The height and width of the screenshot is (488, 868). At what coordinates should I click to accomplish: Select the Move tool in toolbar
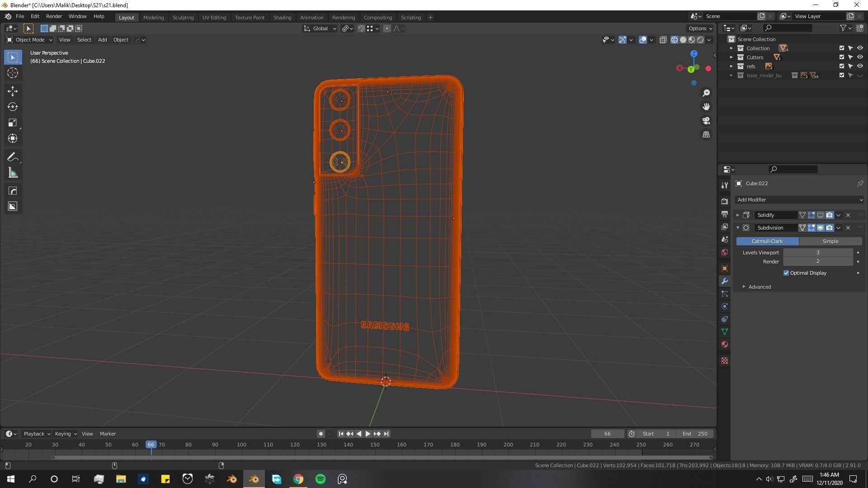pyautogui.click(x=12, y=91)
